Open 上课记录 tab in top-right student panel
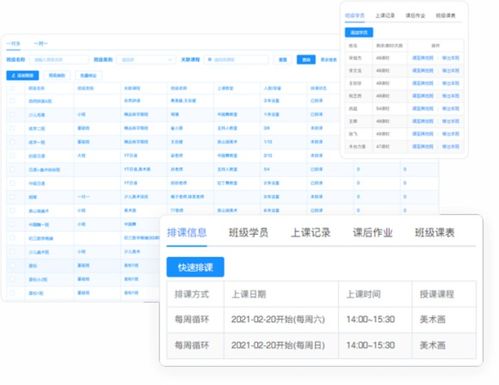The height and width of the screenshot is (385, 499). (385, 15)
